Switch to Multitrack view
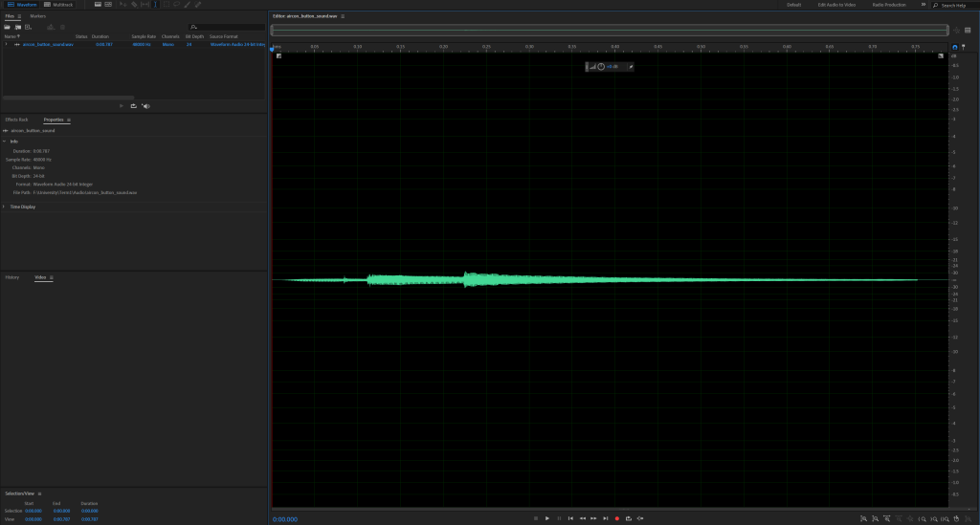Viewport: 980px width, 525px height. pos(58,5)
